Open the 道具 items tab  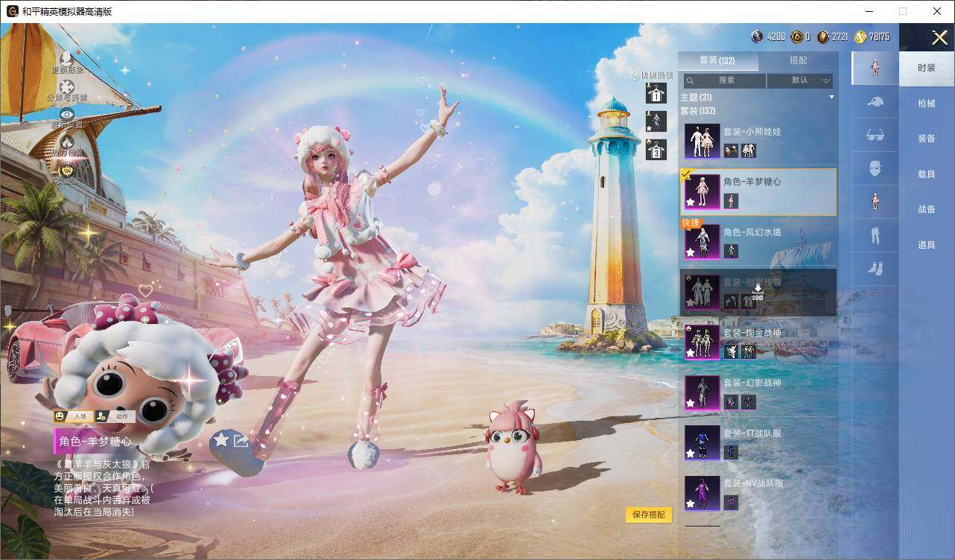(927, 245)
